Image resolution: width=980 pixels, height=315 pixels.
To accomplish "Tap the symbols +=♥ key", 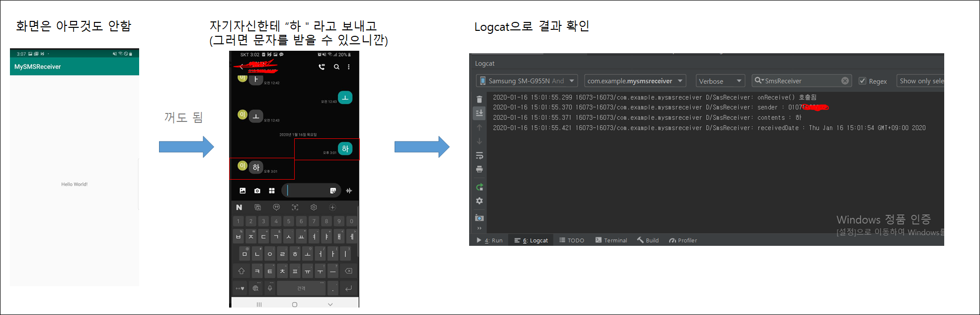I will coord(240,289).
